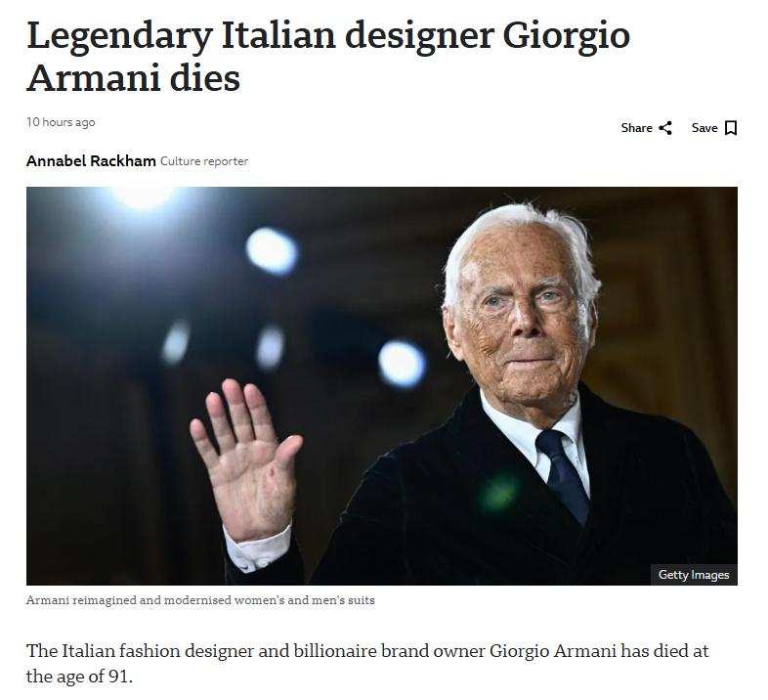Click the Culture reporter label
This screenshot has height=700, width=768.
(204, 161)
